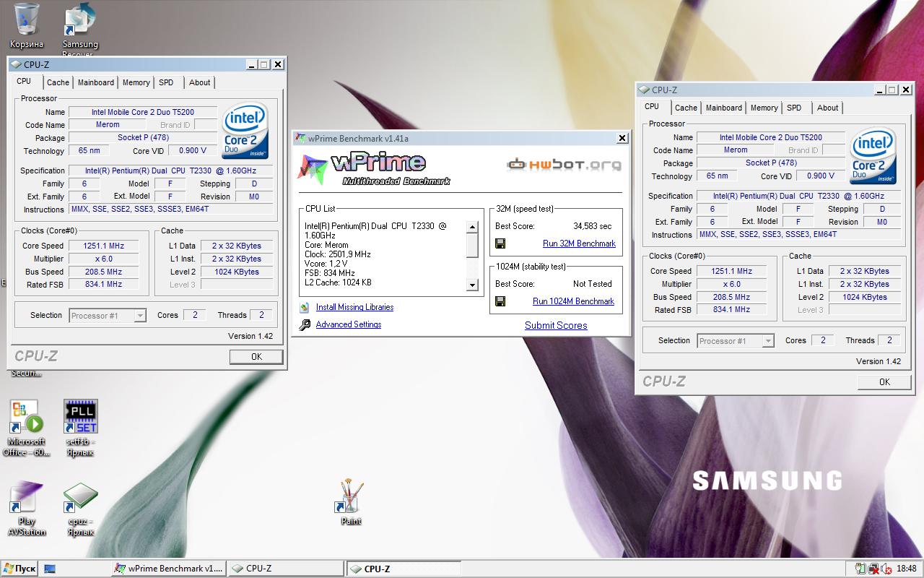Click Install Missing Libraries link
The height and width of the screenshot is (578, 924).
[x=354, y=307]
